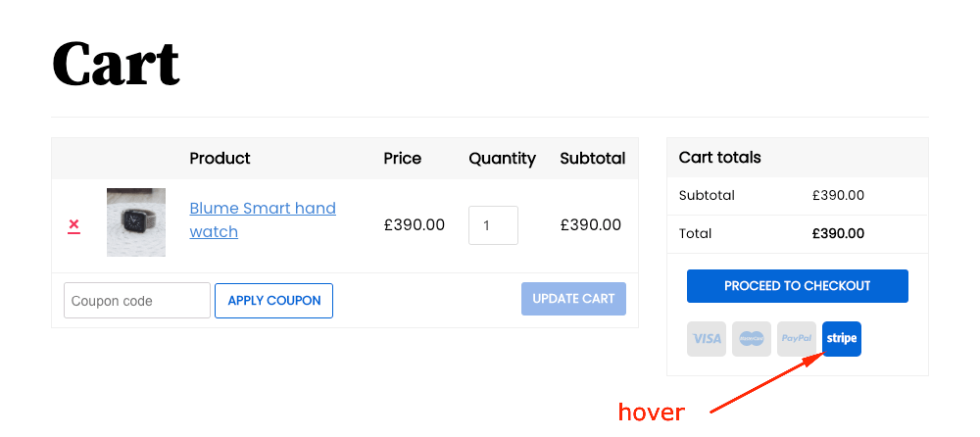
Task: Click the Product column header
Action: [220, 159]
